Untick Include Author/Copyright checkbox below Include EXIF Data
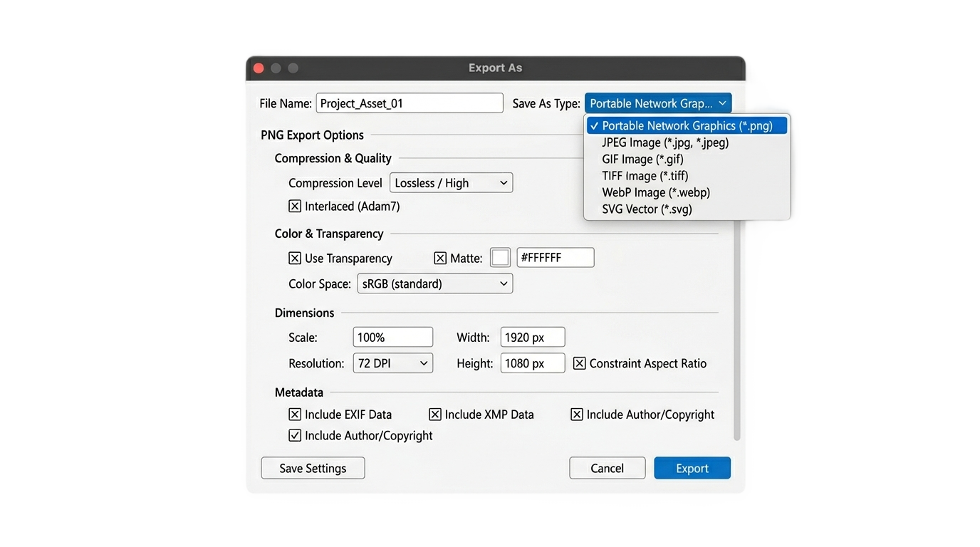980x547 pixels. coord(295,436)
